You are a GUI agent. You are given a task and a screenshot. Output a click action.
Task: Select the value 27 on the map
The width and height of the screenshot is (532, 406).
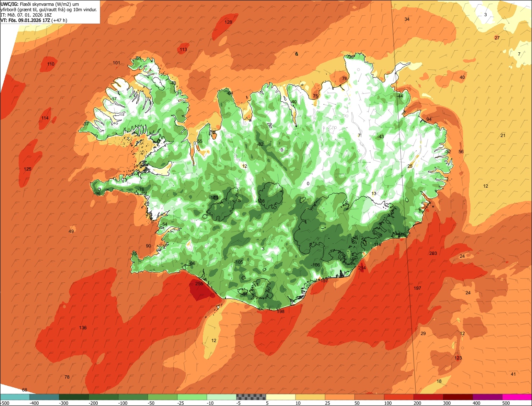[497, 38]
